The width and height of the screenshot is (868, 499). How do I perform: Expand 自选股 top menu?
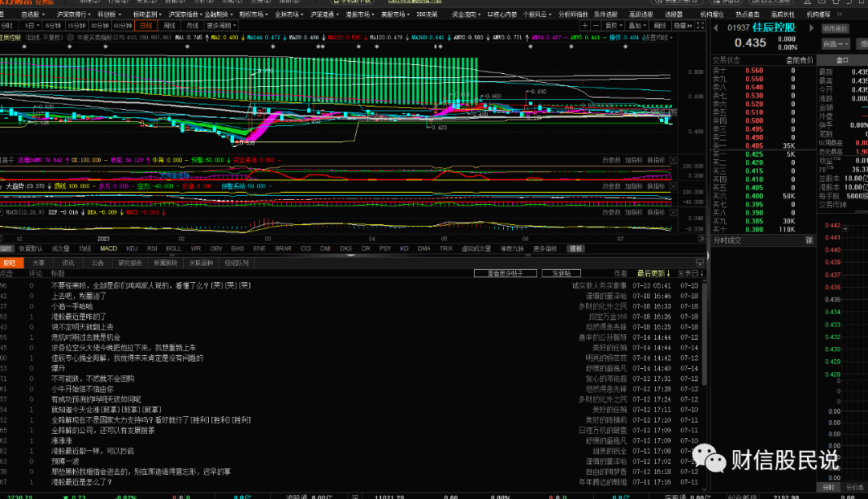pos(33,14)
